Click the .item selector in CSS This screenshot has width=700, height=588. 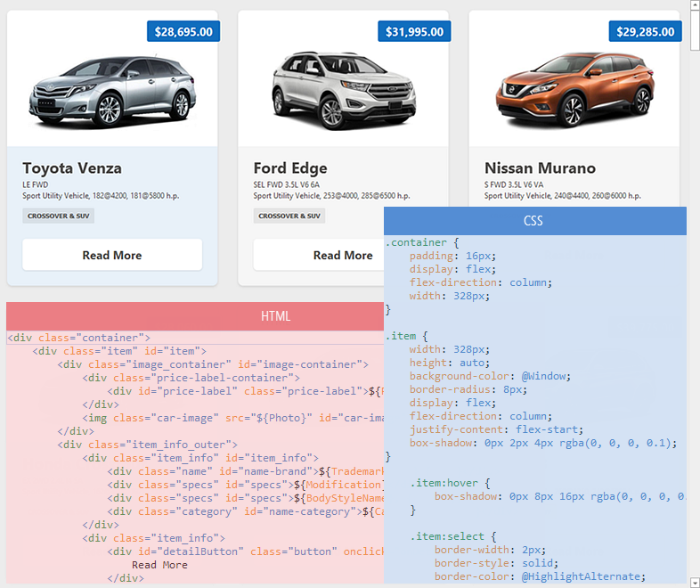click(x=401, y=336)
